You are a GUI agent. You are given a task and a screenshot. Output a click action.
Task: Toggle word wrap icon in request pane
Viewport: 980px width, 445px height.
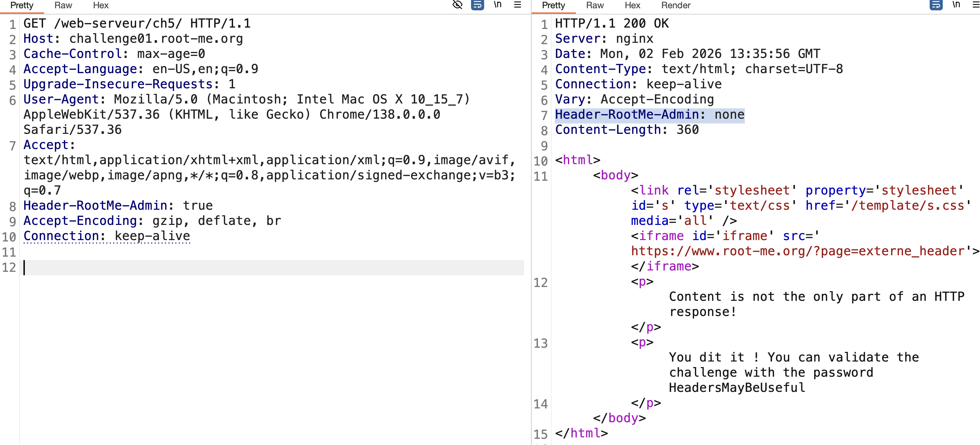click(x=478, y=5)
